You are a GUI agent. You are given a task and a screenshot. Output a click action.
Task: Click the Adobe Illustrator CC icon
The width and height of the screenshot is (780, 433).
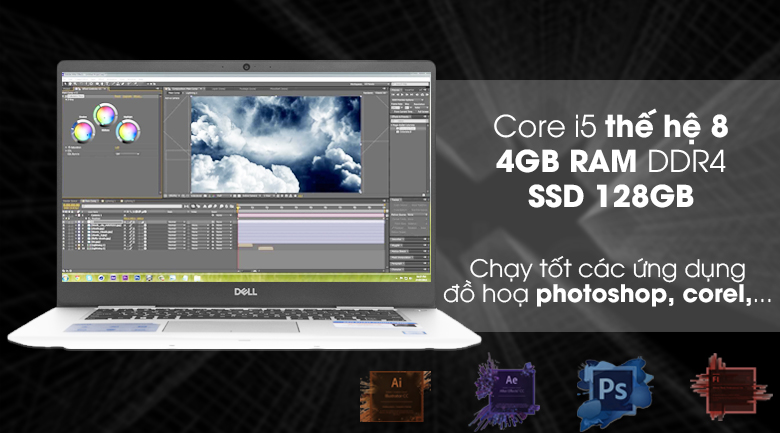pos(395,397)
